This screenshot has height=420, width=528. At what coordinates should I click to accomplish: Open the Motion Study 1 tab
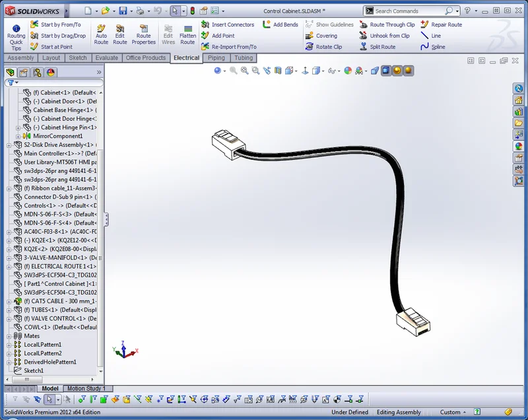[86, 388]
